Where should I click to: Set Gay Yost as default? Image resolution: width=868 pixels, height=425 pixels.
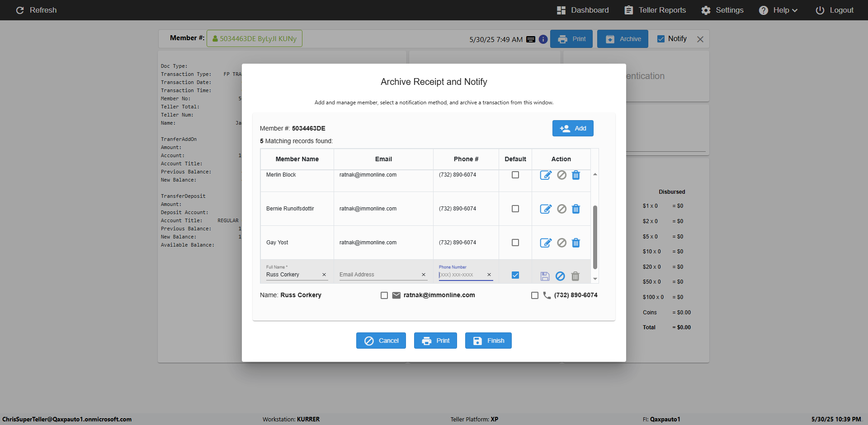click(x=515, y=243)
